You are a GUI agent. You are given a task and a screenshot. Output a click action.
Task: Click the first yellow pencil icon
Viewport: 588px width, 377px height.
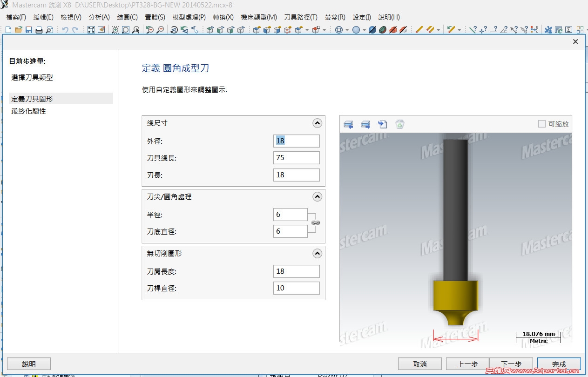(419, 30)
